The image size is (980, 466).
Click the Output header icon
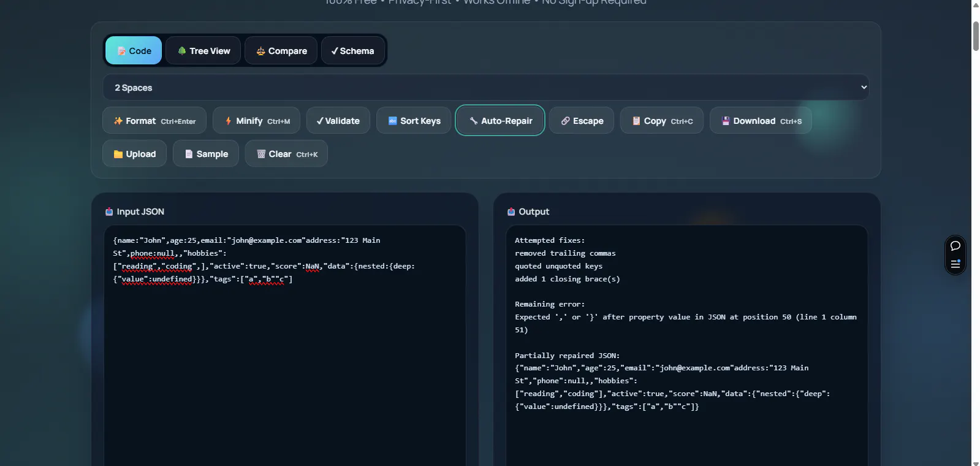pos(511,212)
